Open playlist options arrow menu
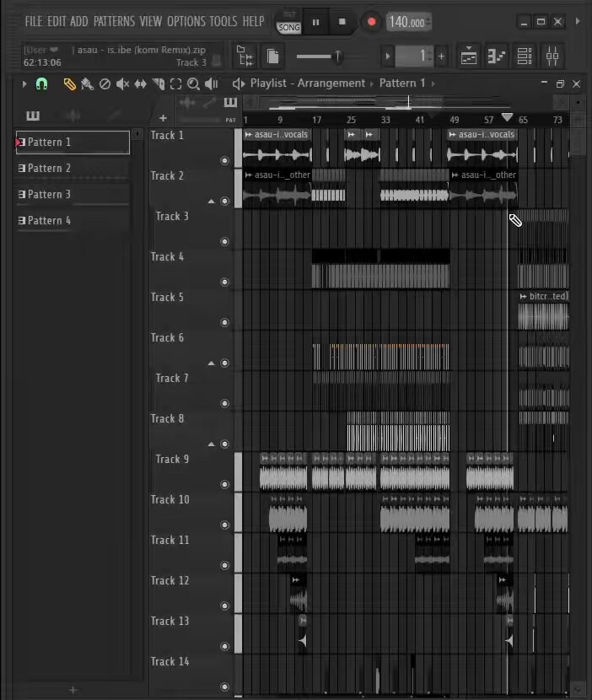Viewport: 592px width, 700px height. 24,84
